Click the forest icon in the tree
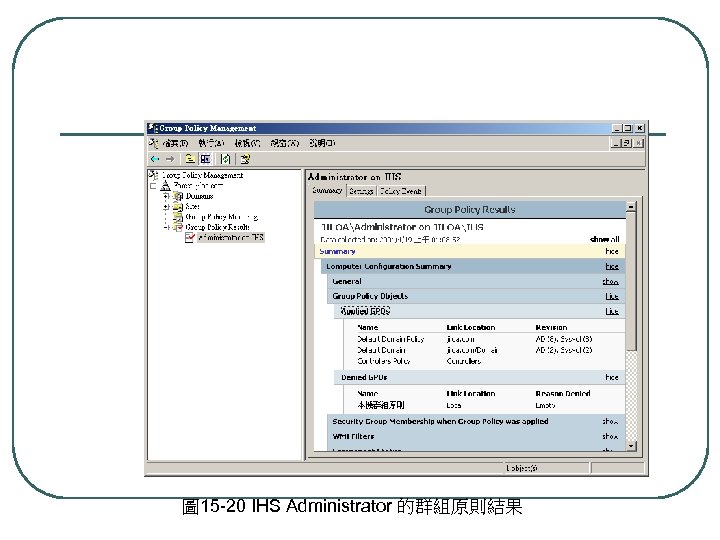 pos(165,186)
